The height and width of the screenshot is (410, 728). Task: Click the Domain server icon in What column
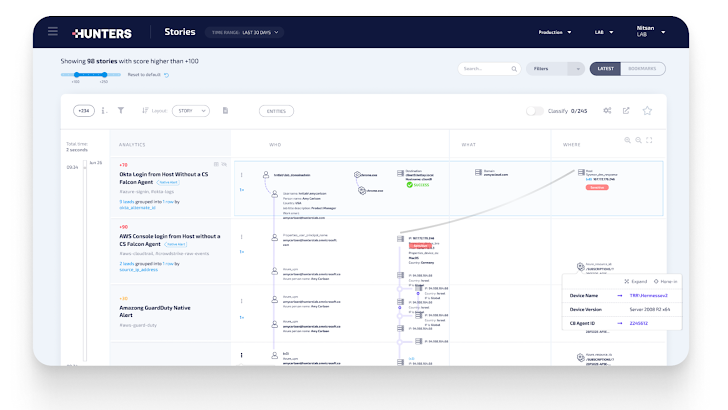click(x=478, y=172)
